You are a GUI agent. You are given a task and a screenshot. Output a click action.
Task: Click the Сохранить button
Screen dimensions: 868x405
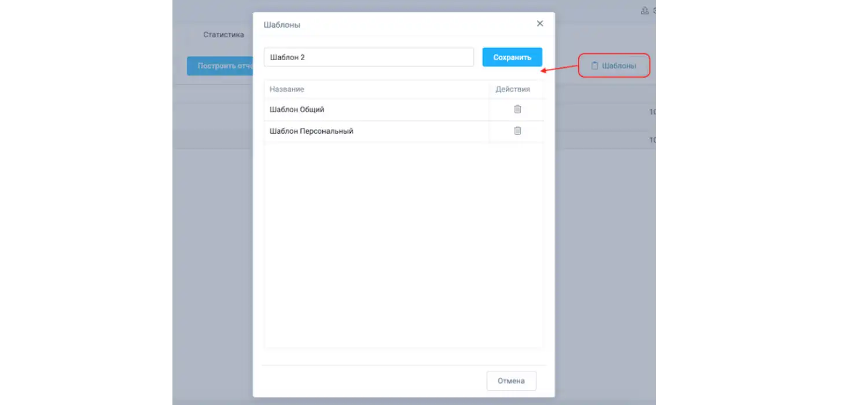[x=512, y=57]
